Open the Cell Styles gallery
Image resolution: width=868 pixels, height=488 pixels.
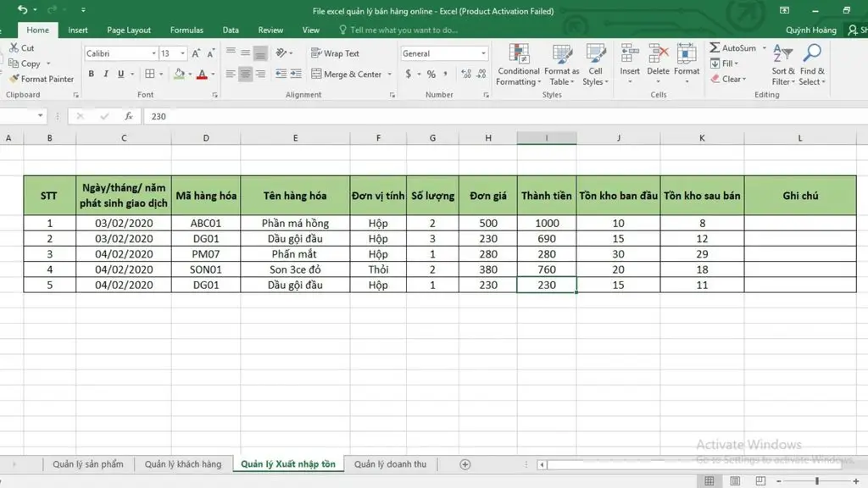(596, 64)
